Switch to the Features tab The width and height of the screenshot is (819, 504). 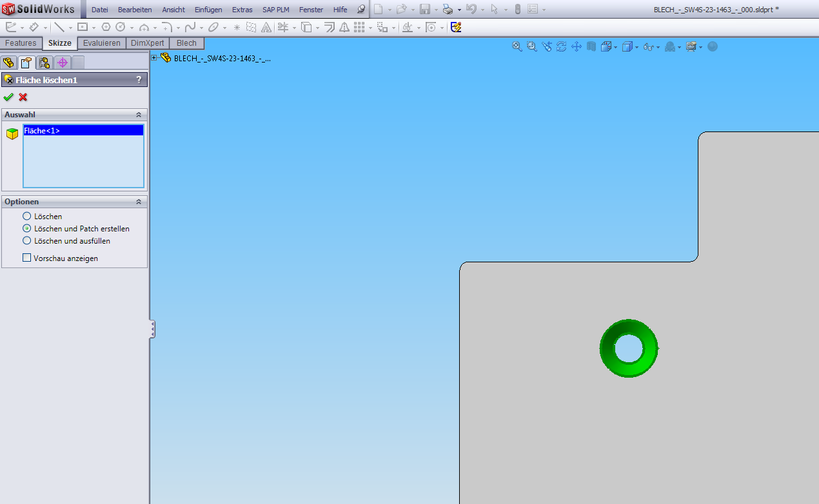click(21, 43)
